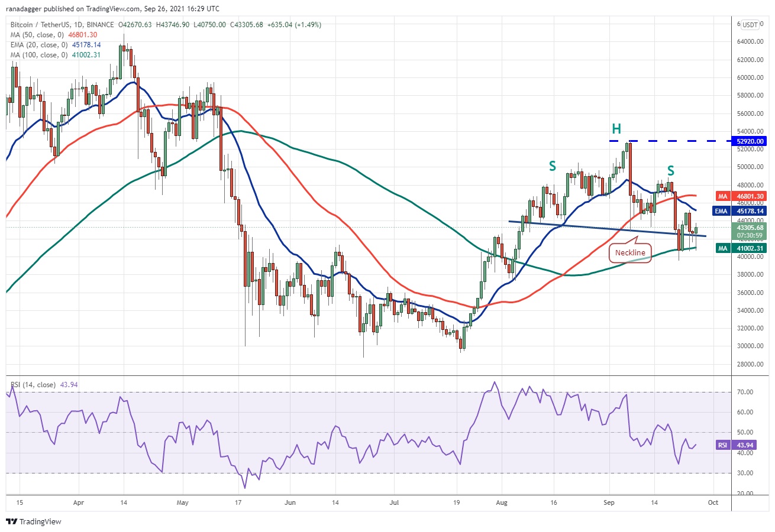The width and height of the screenshot is (775, 532).
Task: Click the USDT currency label on price axis
Action: [750, 25]
